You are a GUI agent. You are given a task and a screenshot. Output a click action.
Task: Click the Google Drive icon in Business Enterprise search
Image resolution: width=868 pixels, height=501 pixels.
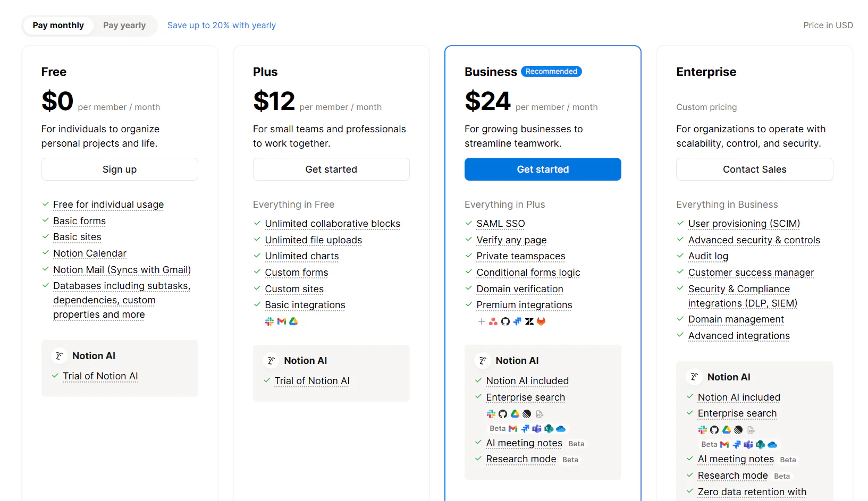pos(515,414)
